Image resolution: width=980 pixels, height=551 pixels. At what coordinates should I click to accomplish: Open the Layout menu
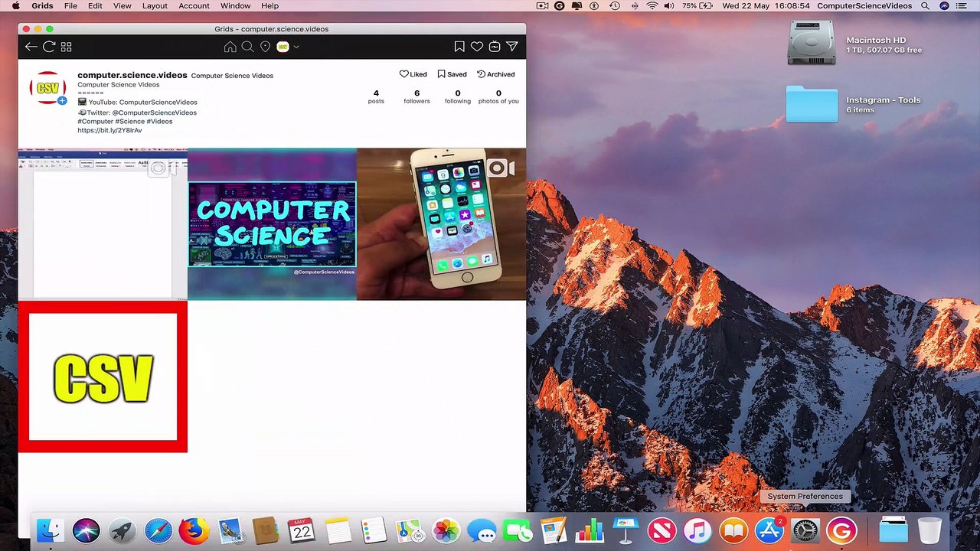click(x=155, y=6)
